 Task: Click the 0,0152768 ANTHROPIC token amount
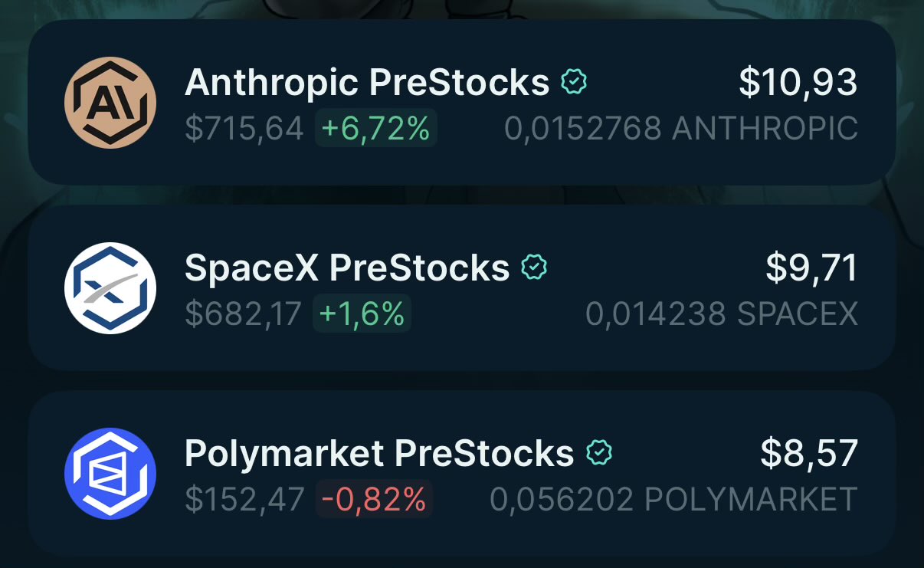click(680, 128)
